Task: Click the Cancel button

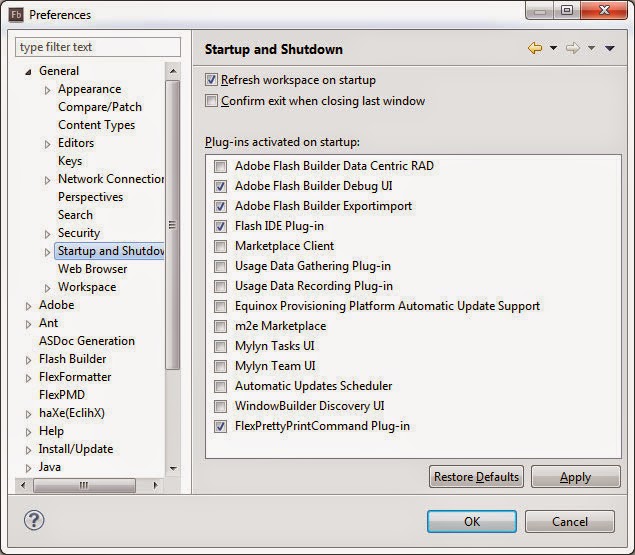Action: click(x=570, y=521)
